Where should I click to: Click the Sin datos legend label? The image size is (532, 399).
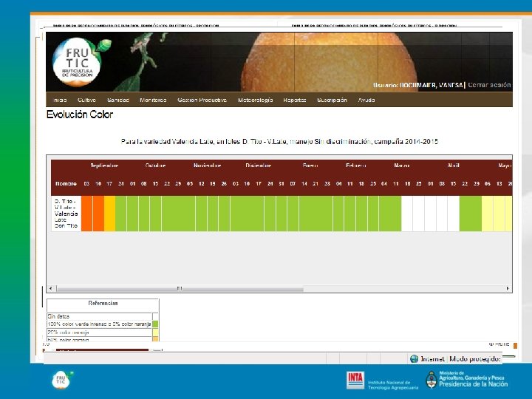point(58,316)
